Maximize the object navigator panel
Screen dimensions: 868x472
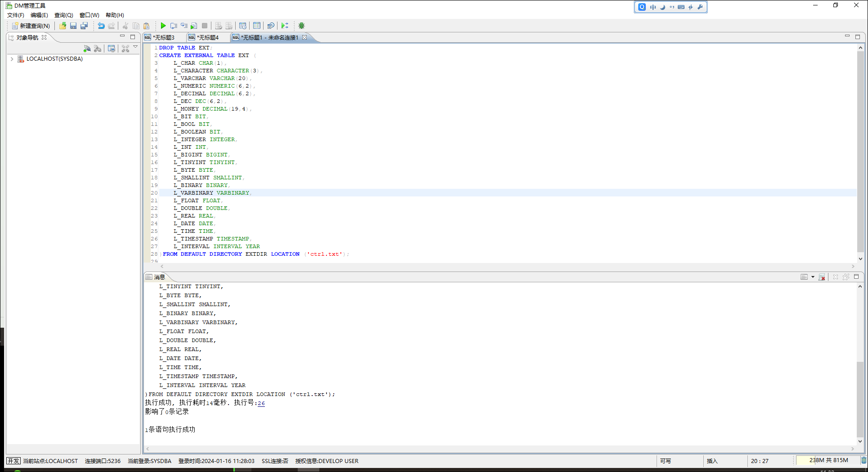click(133, 36)
